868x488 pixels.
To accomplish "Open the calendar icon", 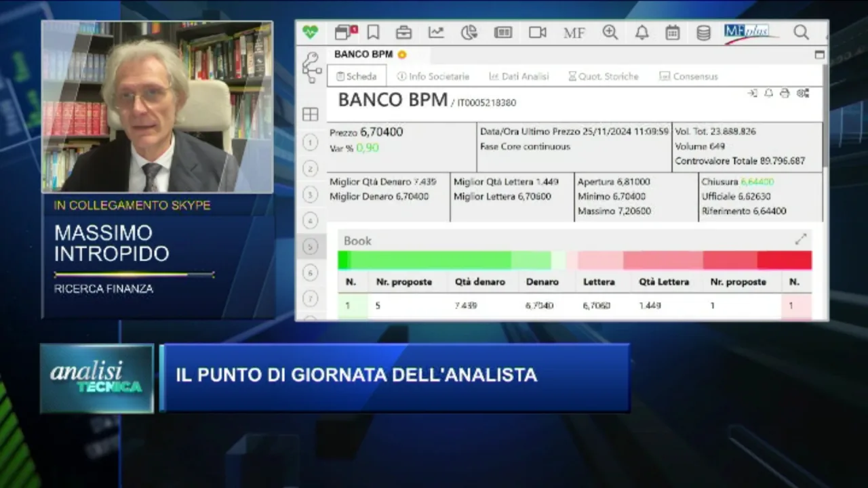I will coord(673,32).
